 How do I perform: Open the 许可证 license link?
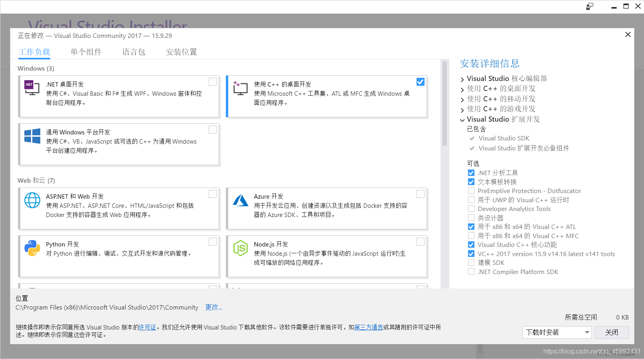click(x=147, y=327)
